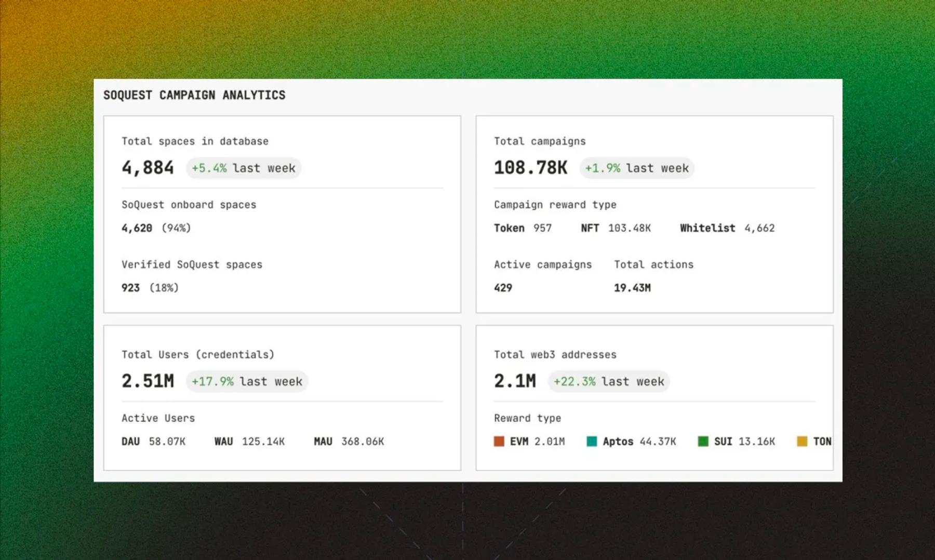Click the 44.37K Aptos value

pyautogui.click(x=658, y=442)
